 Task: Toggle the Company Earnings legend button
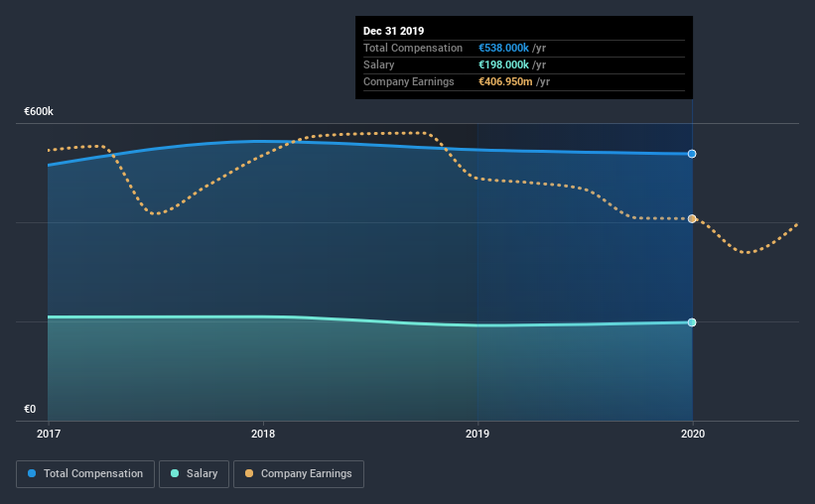point(299,474)
